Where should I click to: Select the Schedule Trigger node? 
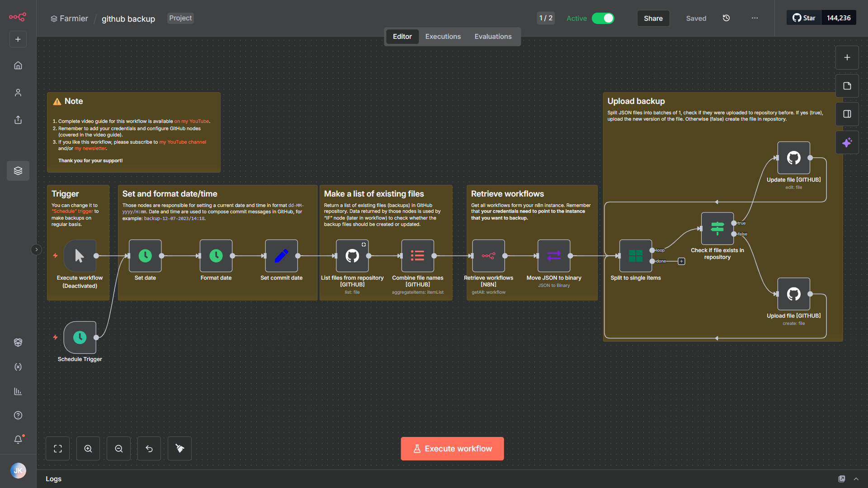[80, 338]
